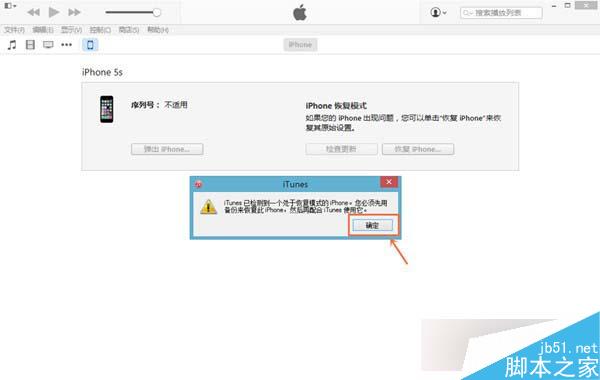Focus the playlist search field
This screenshot has width=600, height=380.
click(501, 13)
